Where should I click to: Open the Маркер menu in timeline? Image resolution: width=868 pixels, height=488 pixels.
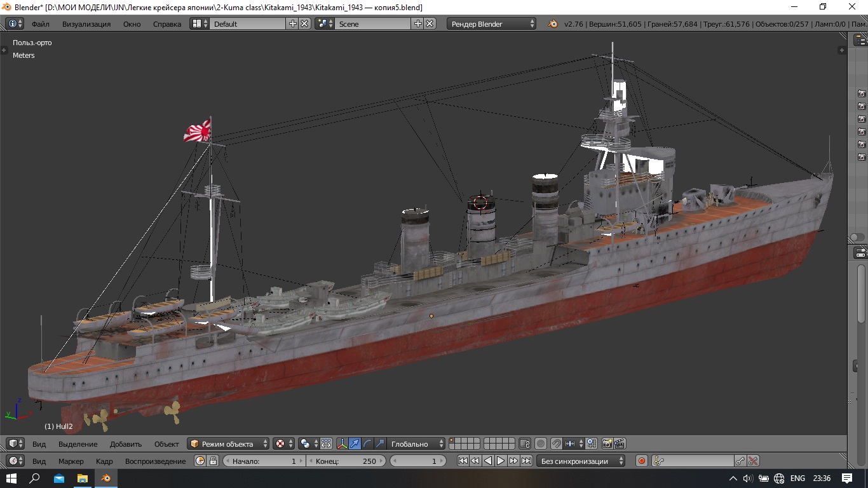71,461
